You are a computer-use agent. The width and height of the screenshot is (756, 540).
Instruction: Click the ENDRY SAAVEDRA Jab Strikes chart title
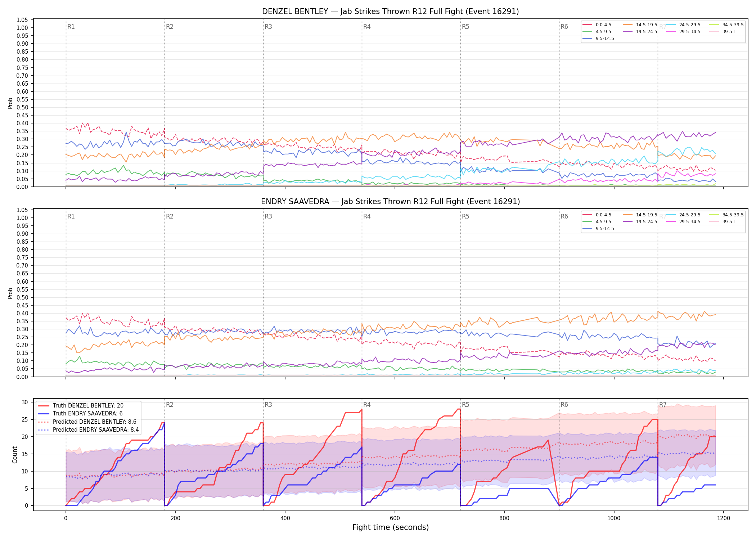click(390, 202)
